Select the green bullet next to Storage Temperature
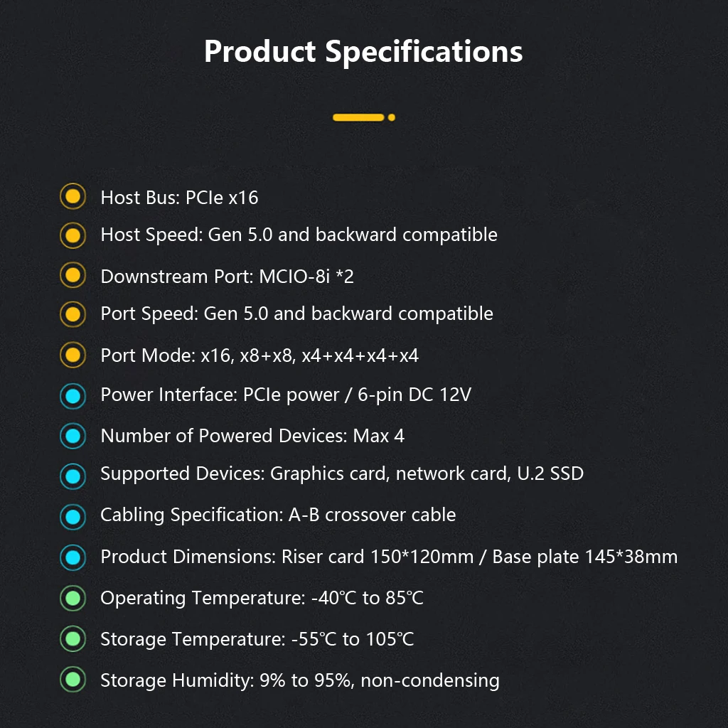728x728 pixels. coord(73,639)
